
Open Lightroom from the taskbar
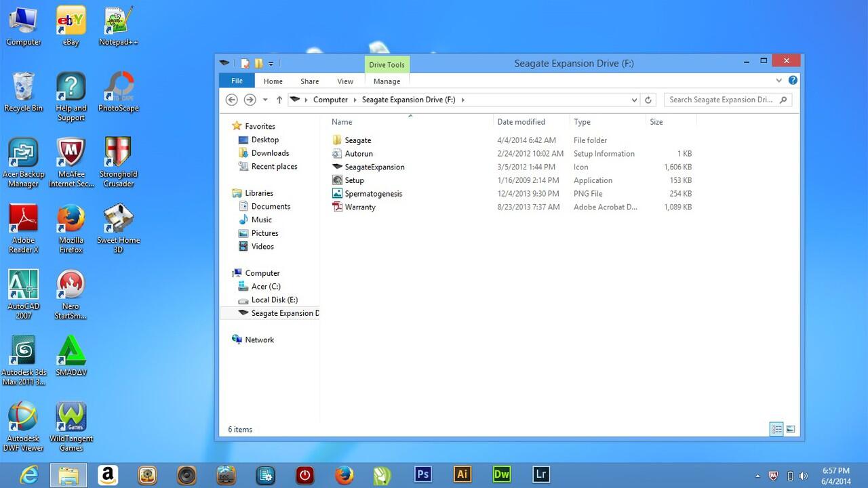click(541, 474)
